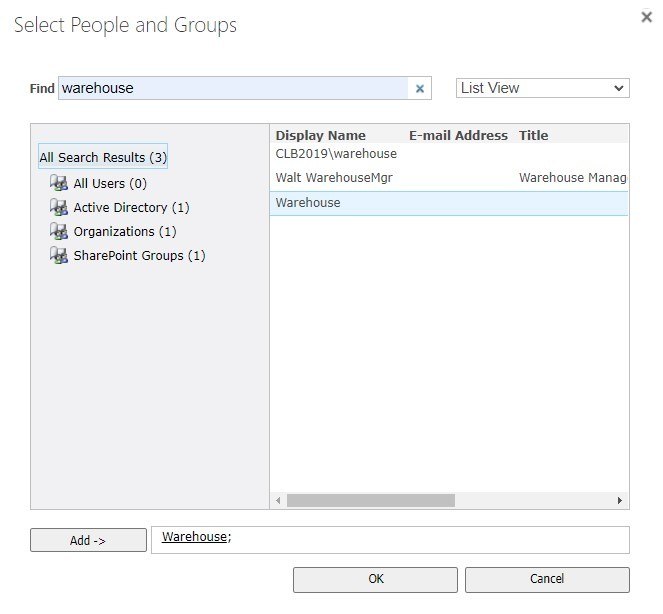Click the horizontal scrollbar right arrow

coord(620,500)
